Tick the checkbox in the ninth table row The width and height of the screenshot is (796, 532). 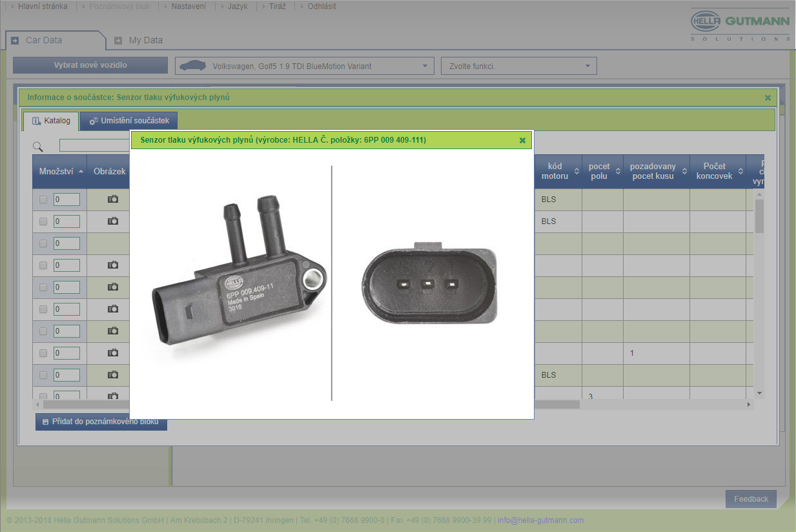pyautogui.click(x=43, y=376)
